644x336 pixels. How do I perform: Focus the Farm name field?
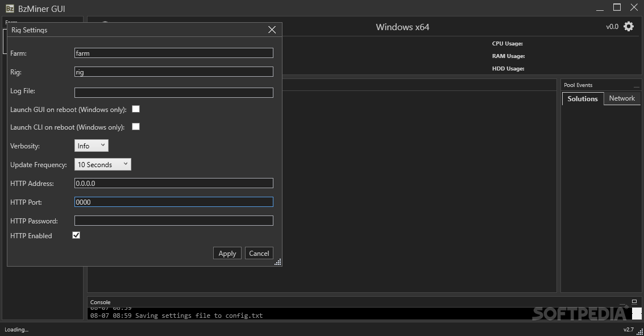point(174,53)
